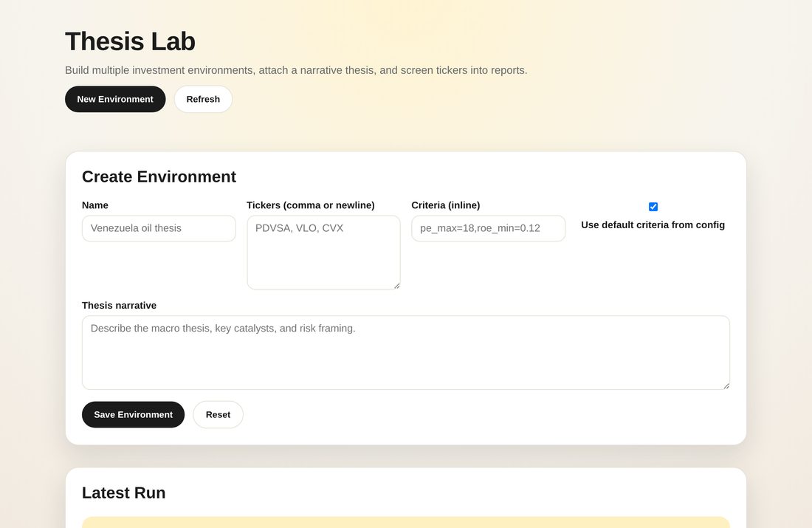
Task: Click the 'Criteria (inline)' label
Action: [446, 205]
